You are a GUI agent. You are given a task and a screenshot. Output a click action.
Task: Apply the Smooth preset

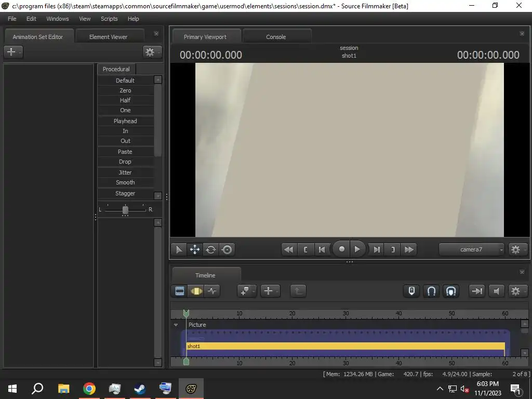(125, 182)
